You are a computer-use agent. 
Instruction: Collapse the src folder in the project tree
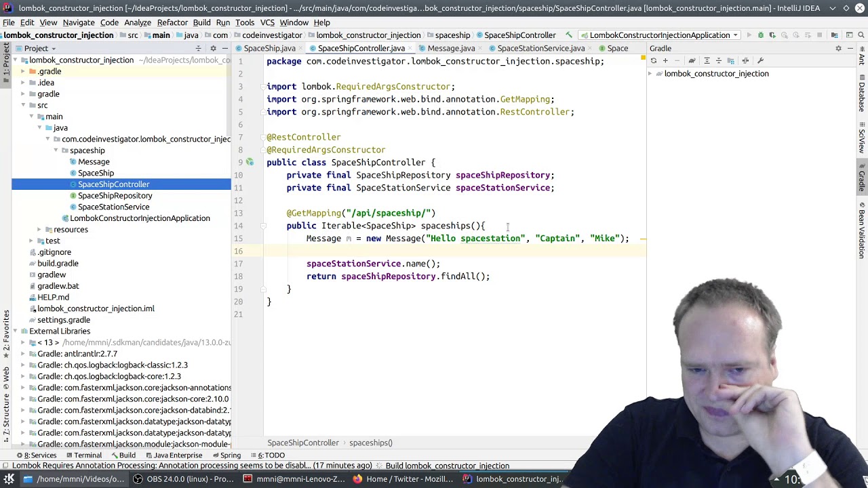pyautogui.click(x=23, y=106)
